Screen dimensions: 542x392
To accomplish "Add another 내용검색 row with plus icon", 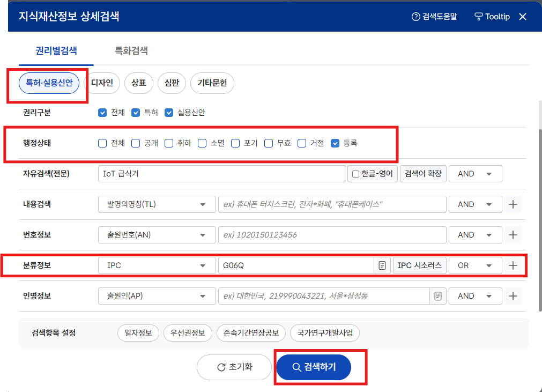I will [x=513, y=204].
